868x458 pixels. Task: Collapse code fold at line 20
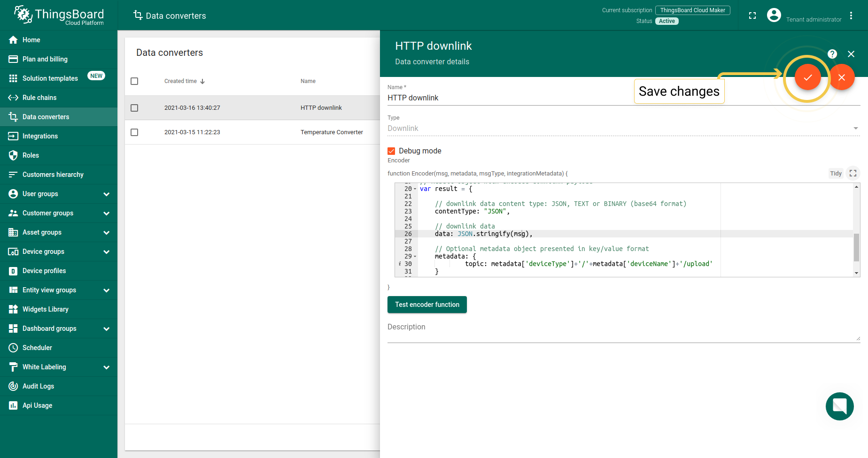pos(415,189)
